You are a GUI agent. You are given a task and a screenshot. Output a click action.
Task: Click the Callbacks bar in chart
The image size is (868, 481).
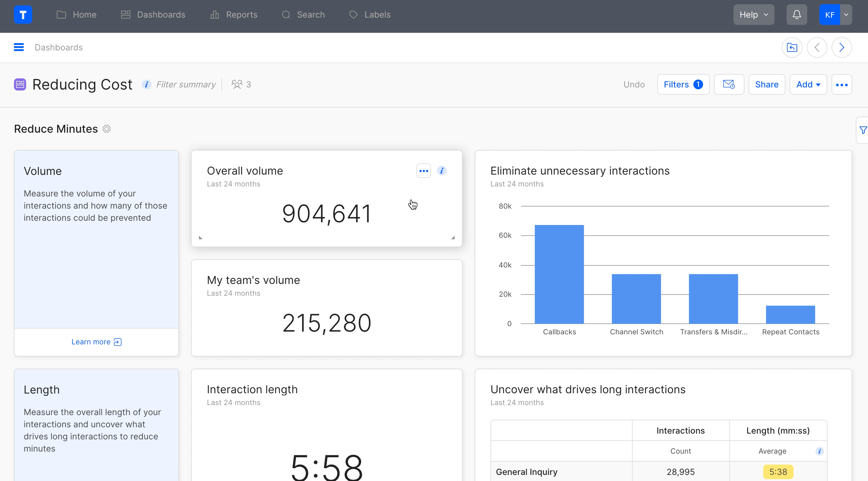(559, 274)
